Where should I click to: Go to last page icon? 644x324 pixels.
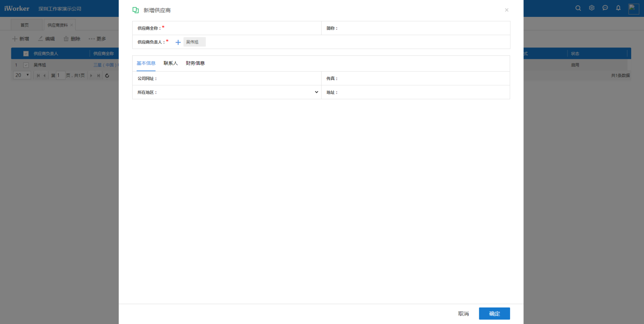coord(98,75)
